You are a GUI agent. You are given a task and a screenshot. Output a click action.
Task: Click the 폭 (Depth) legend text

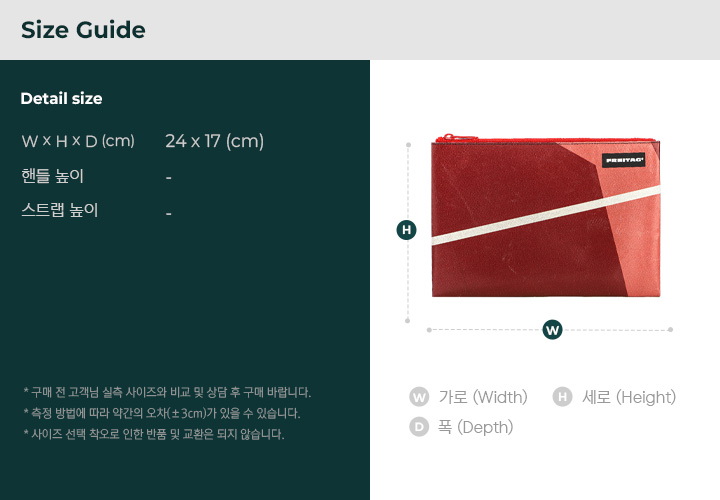(475, 427)
